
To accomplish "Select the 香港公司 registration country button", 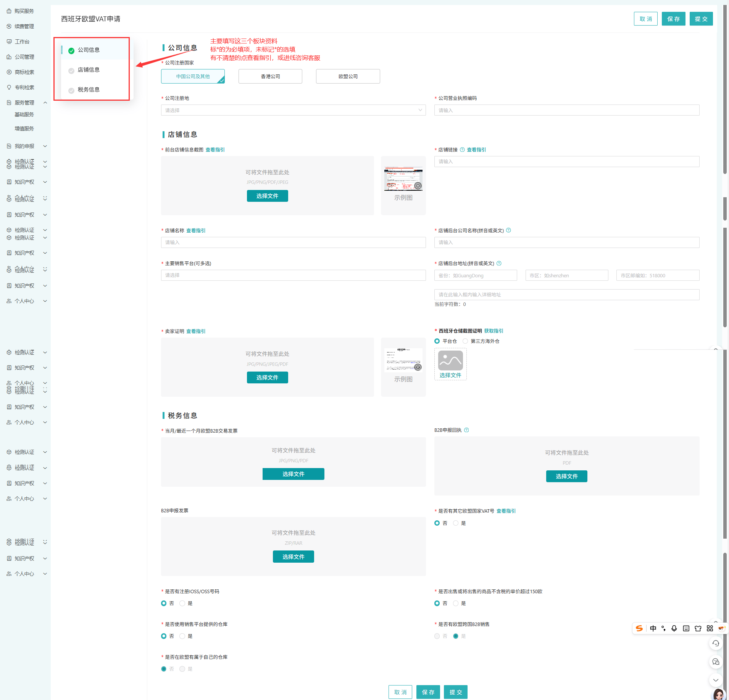I will [270, 76].
